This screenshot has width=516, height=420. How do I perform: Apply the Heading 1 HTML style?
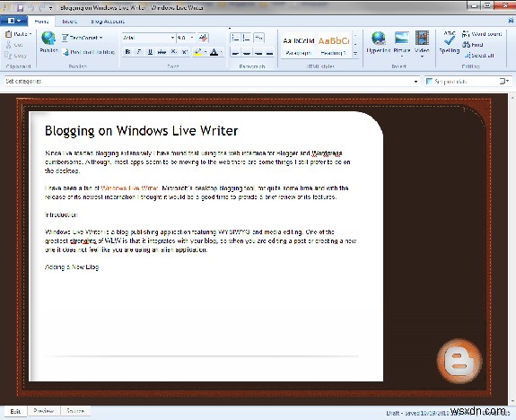pyautogui.click(x=333, y=45)
